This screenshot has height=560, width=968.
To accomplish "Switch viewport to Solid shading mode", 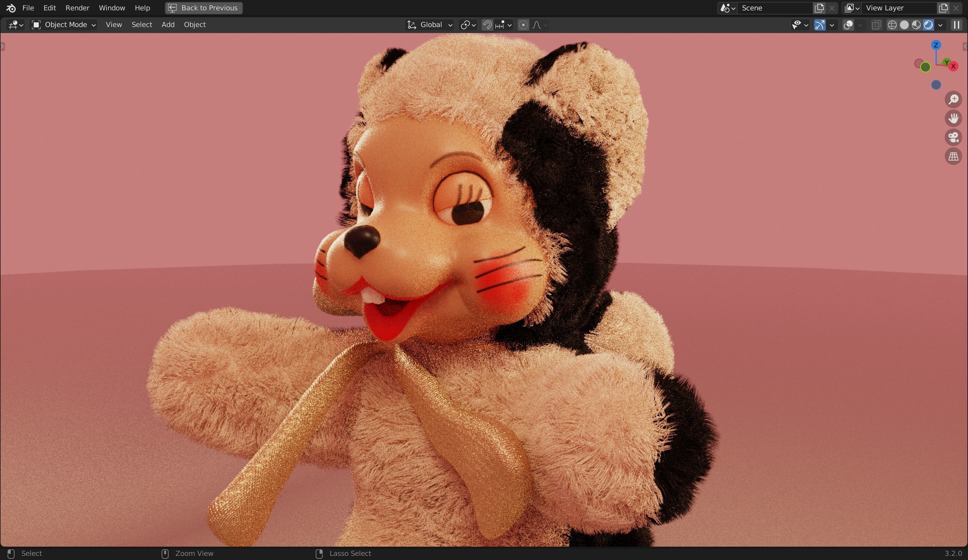I will point(905,25).
